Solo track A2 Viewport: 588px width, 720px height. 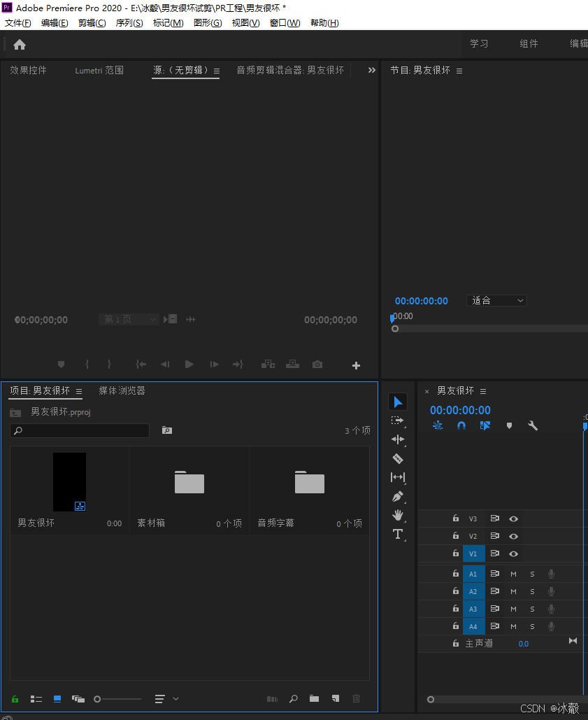click(x=533, y=591)
